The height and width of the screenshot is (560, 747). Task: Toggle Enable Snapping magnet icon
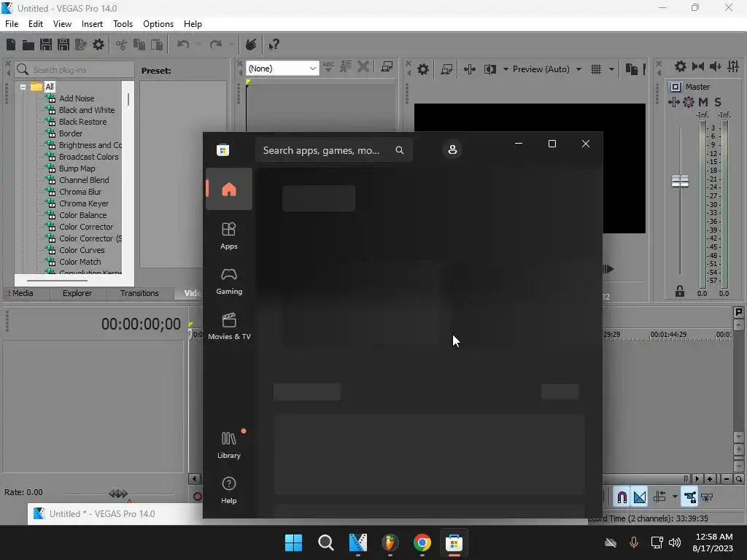[x=622, y=497]
